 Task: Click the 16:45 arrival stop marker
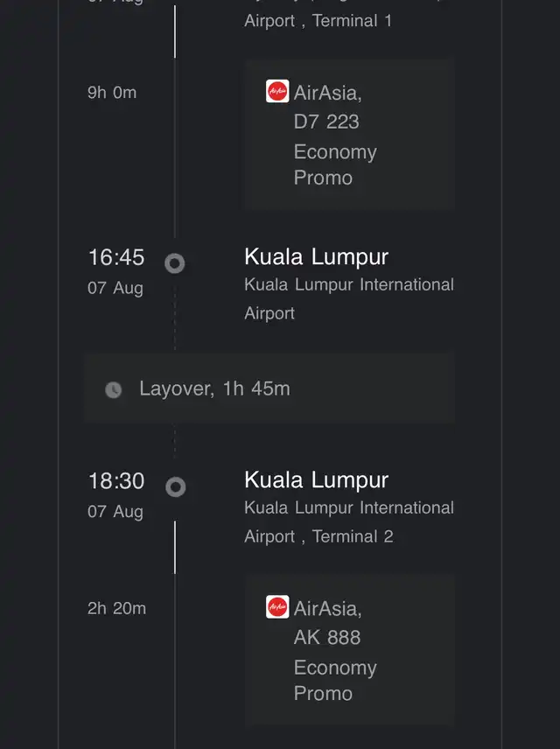click(x=175, y=263)
